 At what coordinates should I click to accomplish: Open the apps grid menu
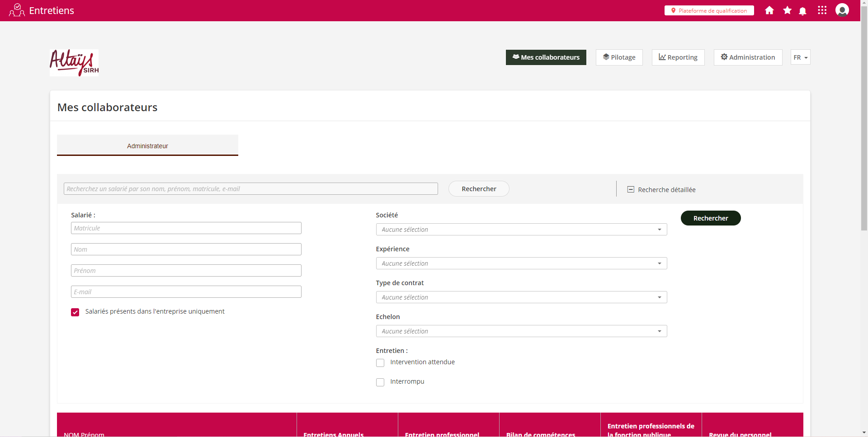822,10
